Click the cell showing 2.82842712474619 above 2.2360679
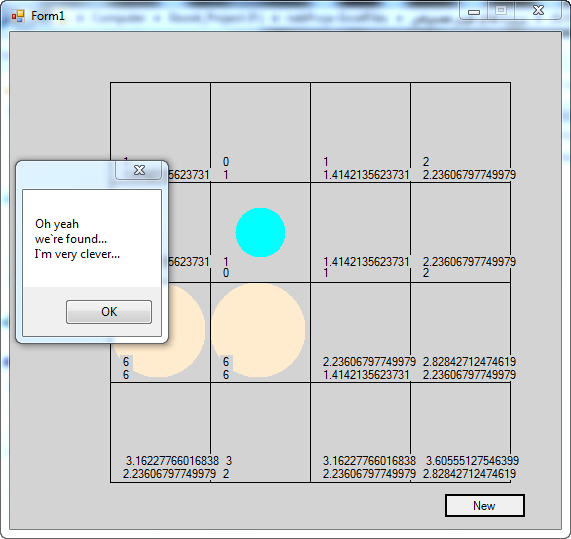The height and width of the screenshot is (539, 571). pos(461,332)
